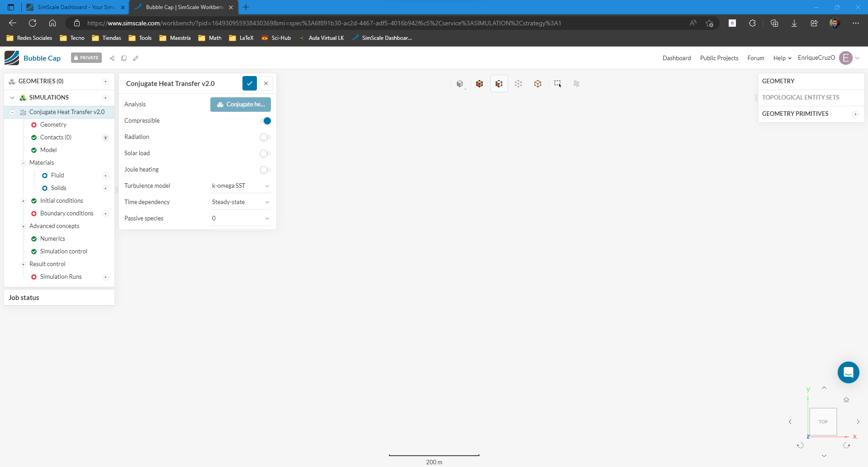Open the GEOMETRY panel header
The height and width of the screenshot is (467, 868).
pos(811,81)
